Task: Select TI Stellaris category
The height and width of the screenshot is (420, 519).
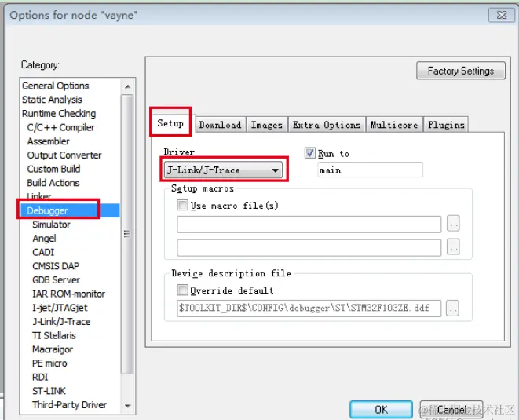Action: pyautogui.click(x=54, y=336)
